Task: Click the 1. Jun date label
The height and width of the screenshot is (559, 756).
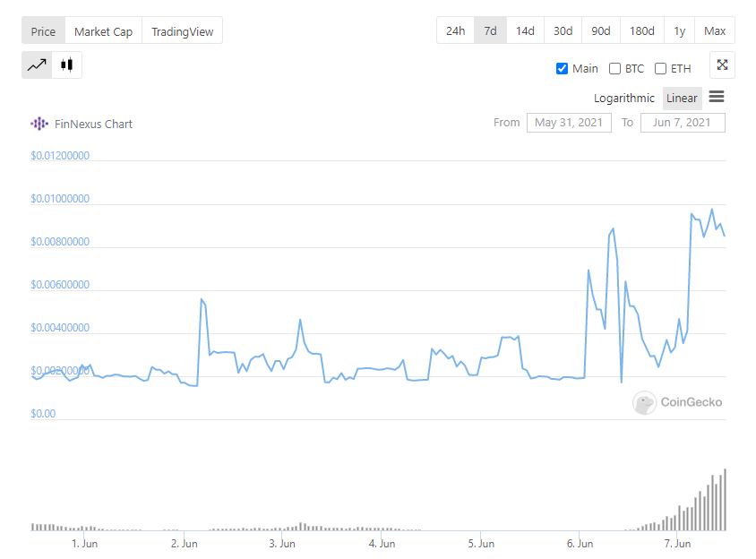Action: (x=85, y=544)
